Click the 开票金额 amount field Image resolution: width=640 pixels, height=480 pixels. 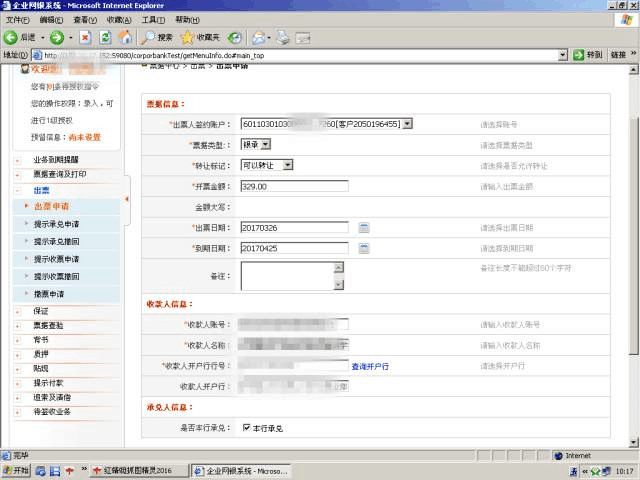pos(294,187)
